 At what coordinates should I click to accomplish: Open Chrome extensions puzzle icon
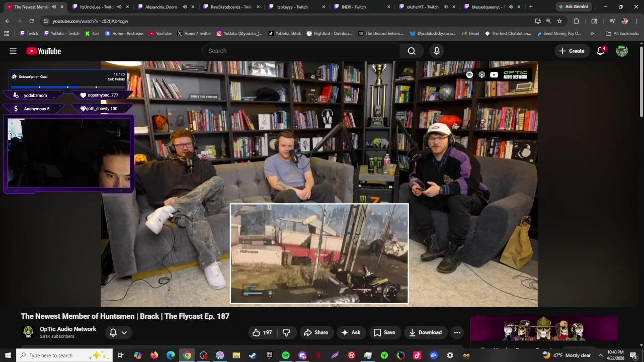[577, 21]
